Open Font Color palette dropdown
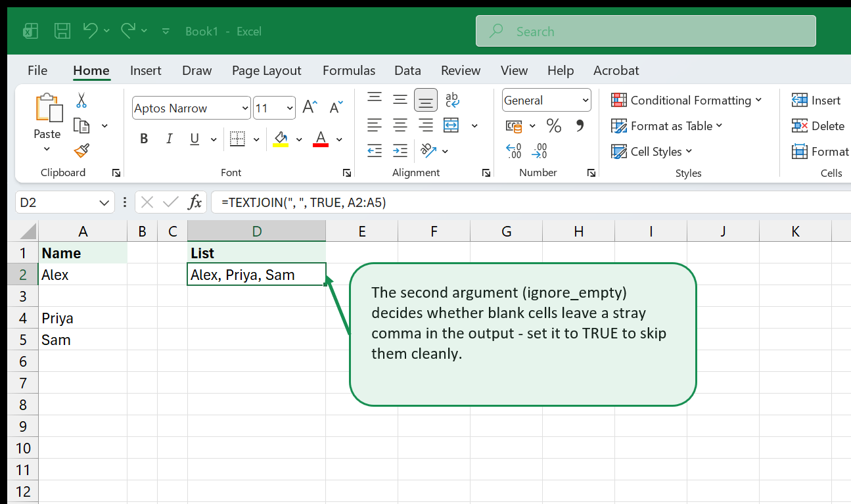 pos(339,139)
